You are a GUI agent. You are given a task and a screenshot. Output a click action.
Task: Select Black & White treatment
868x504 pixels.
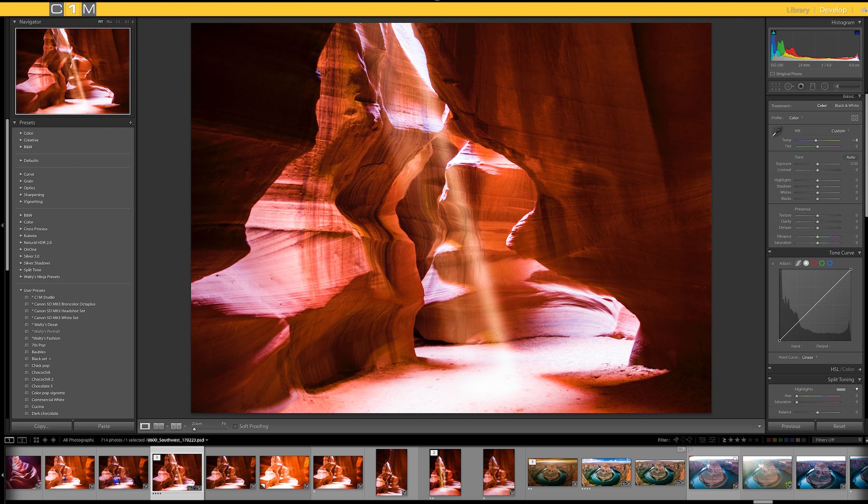click(x=846, y=106)
